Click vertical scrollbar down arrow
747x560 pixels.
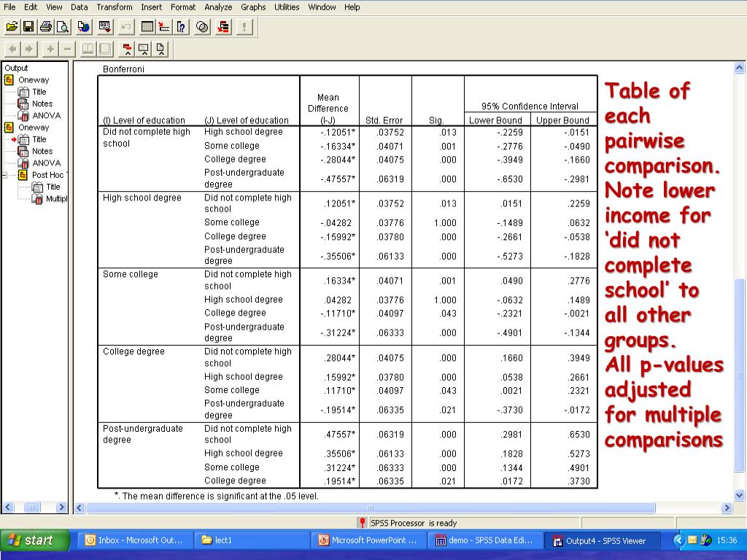pos(740,495)
